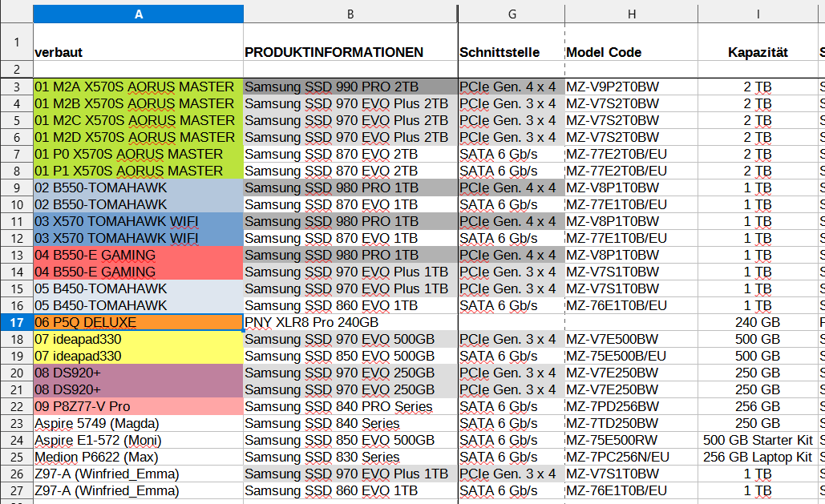Select cell 'MZ-75E500B/EU'
Screen dimensions: 825x504
click(x=632, y=357)
